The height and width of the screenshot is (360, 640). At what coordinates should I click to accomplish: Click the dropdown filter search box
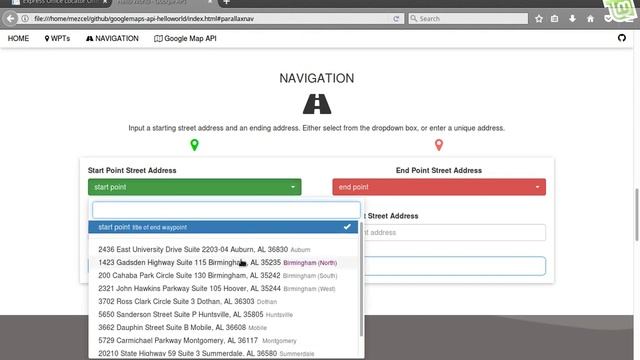pyautogui.click(x=226, y=210)
